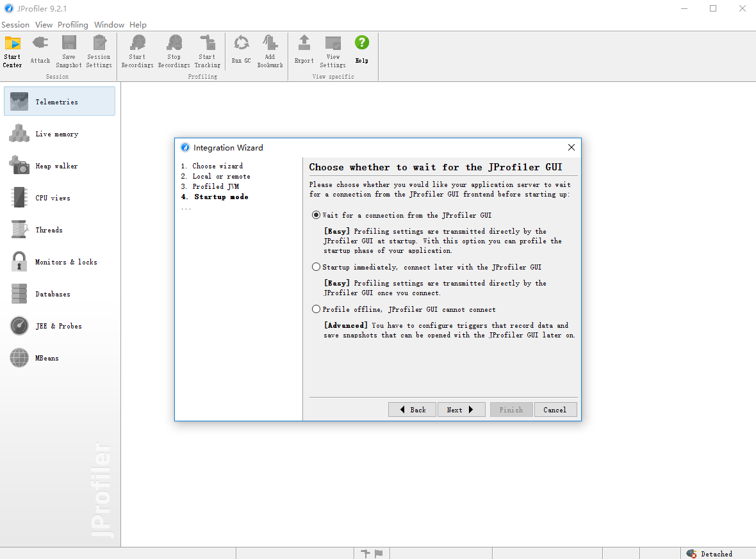Trigger the Run GC toolbar icon
Viewport: 756px width, 559px height.
pos(241,43)
